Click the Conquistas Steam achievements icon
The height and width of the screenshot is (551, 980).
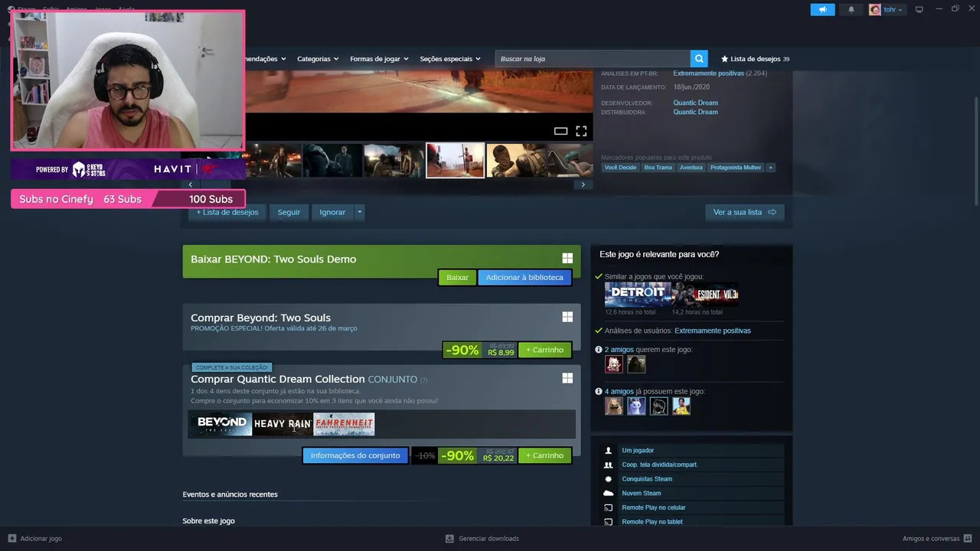click(x=608, y=479)
